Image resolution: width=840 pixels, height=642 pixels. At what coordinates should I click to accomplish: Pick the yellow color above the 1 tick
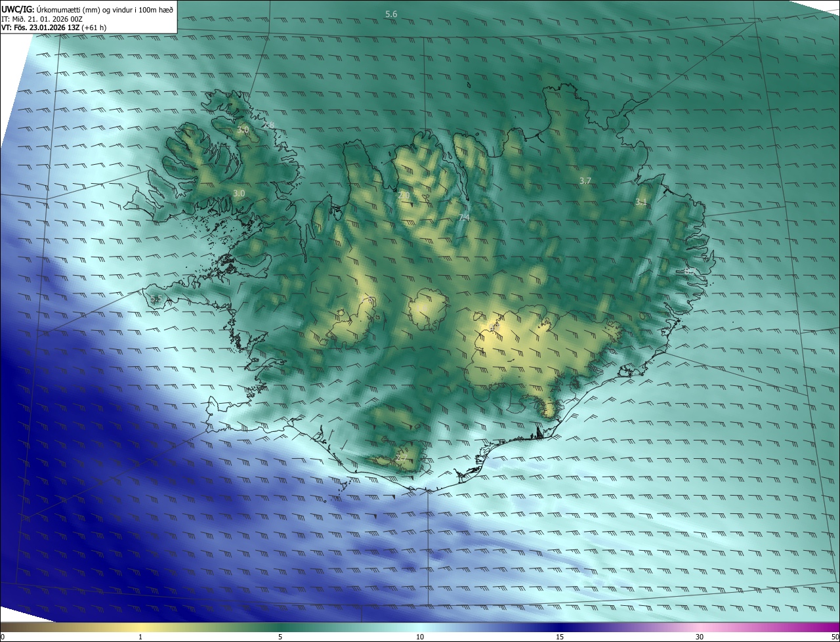click(x=140, y=627)
